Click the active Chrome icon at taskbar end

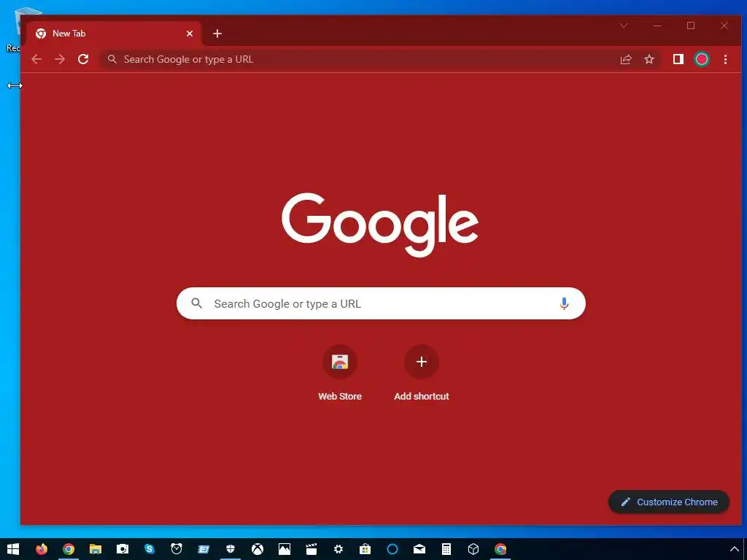pos(500,549)
